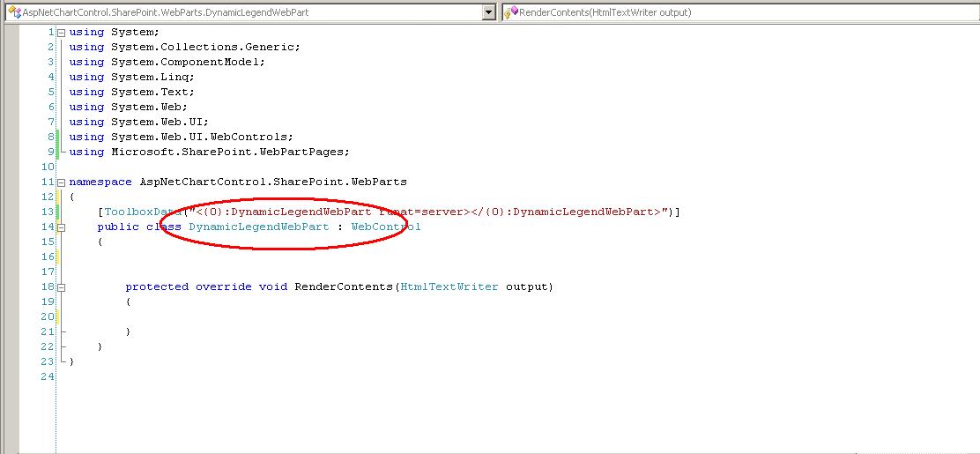Open the types dropdown arrow for DynamicLegendWebPart

pyautogui.click(x=489, y=11)
